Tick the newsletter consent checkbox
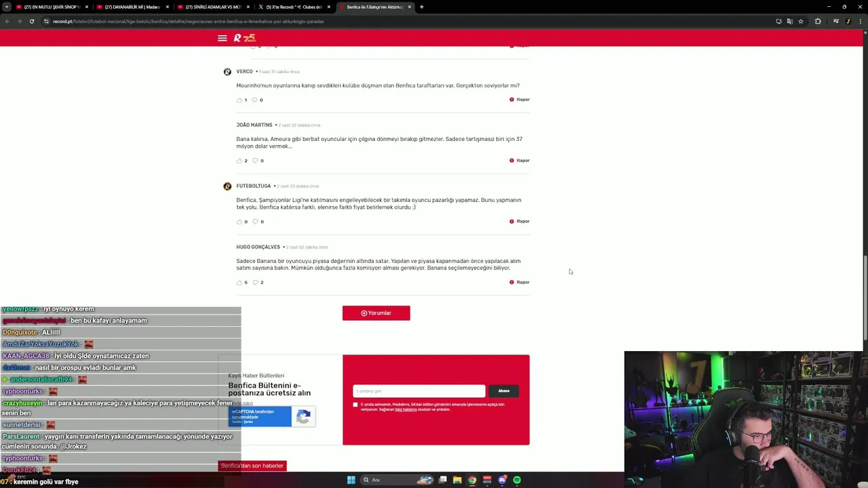Screen dimensions: 868x488 [355, 405]
